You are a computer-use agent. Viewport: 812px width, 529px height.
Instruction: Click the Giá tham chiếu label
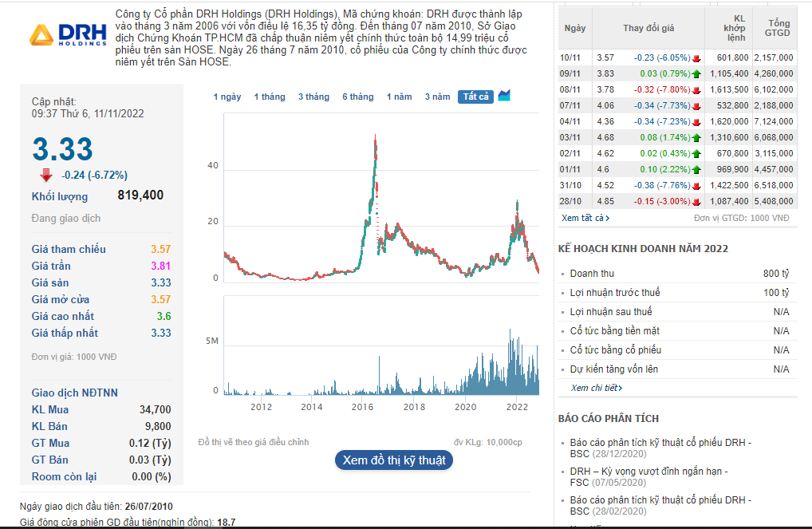point(69,249)
